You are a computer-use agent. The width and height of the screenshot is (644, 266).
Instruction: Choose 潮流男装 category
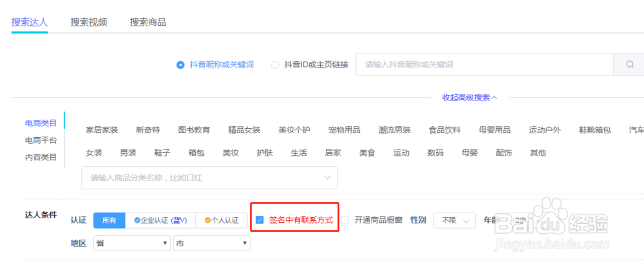click(395, 130)
